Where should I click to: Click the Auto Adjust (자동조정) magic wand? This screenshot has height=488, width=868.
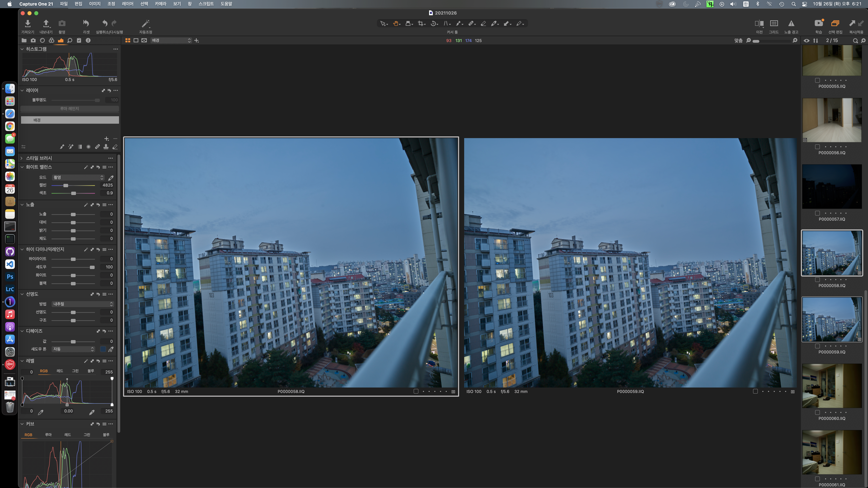click(x=145, y=23)
